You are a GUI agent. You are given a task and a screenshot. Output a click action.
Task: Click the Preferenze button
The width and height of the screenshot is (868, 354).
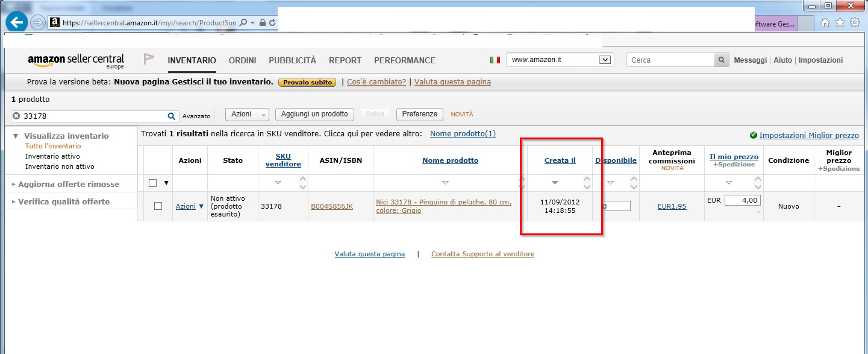click(420, 114)
